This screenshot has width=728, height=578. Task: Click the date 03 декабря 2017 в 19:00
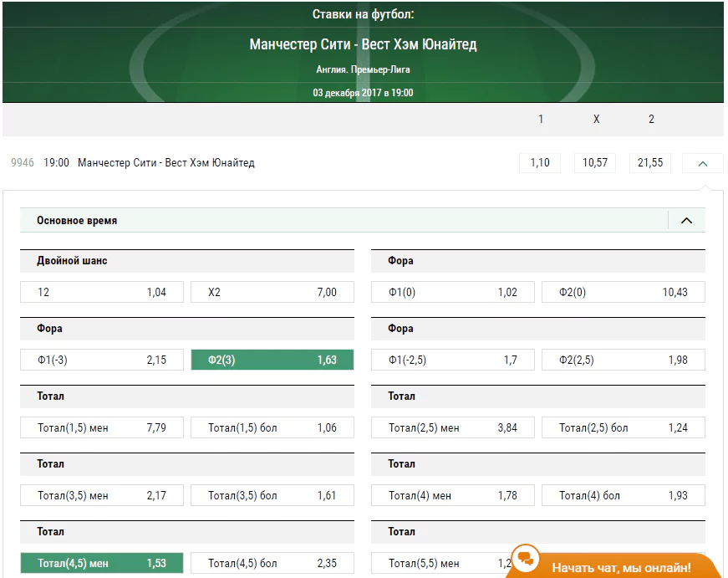(363, 93)
